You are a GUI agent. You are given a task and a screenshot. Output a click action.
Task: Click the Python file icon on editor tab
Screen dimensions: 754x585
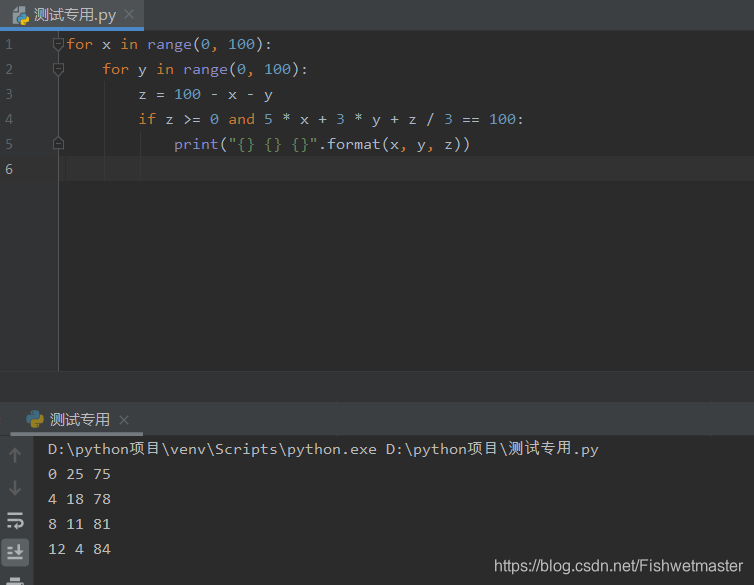[x=21, y=15]
